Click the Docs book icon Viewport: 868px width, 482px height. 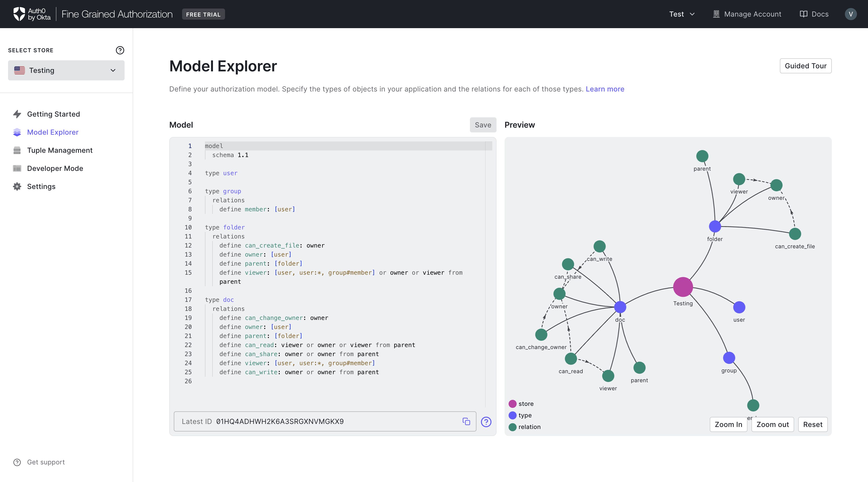(x=804, y=14)
